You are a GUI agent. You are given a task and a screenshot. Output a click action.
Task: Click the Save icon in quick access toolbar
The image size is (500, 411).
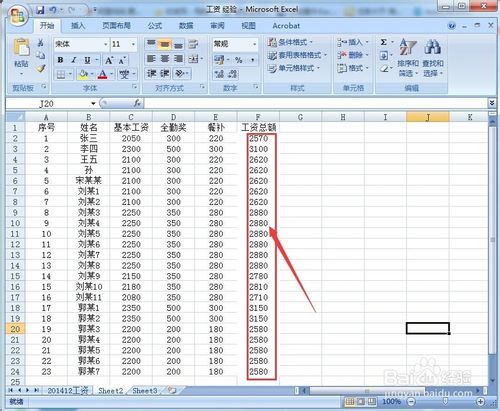[40, 10]
